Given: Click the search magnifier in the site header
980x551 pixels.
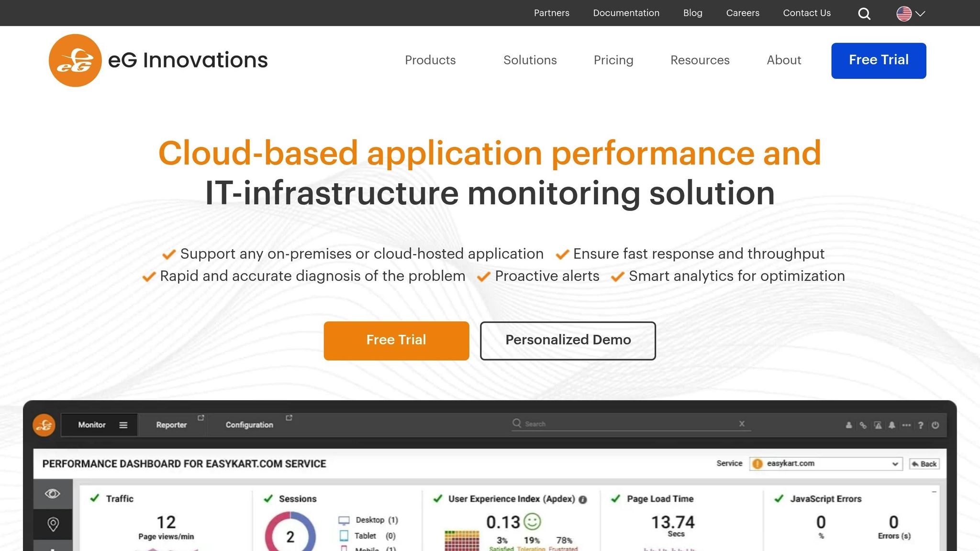Looking at the screenshot, I should pyautogui.click(x=864, y=13).
